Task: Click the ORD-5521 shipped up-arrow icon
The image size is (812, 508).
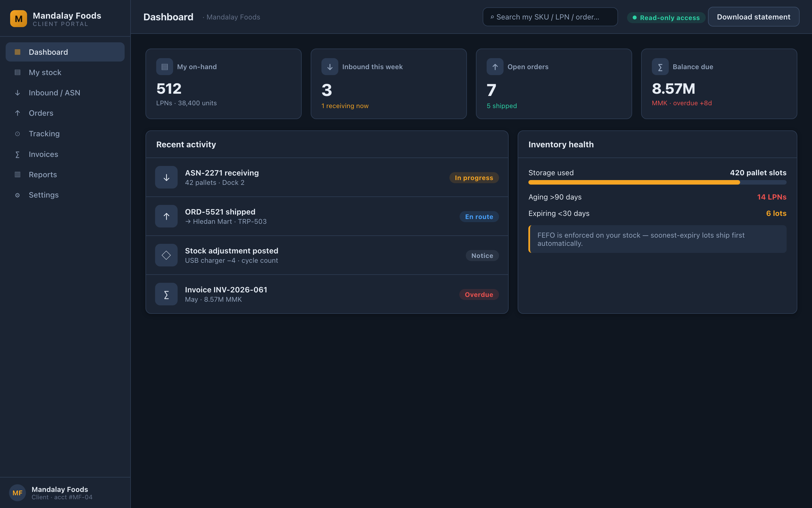Action: [x=166, y=216]
